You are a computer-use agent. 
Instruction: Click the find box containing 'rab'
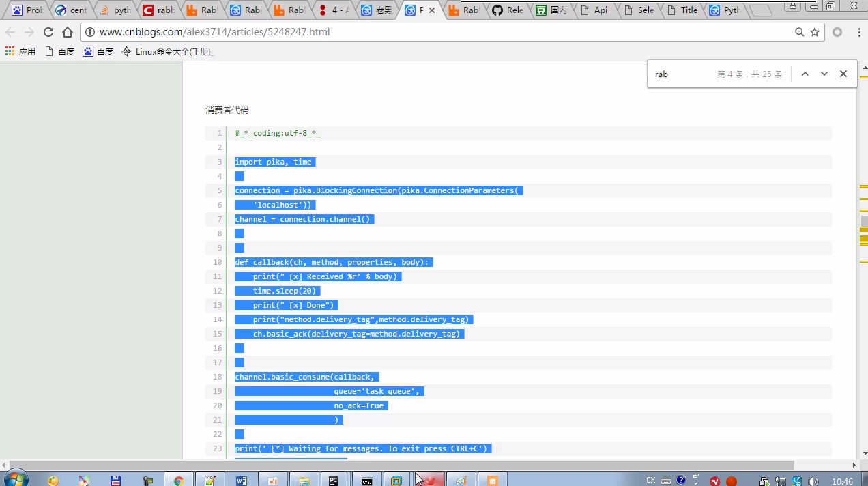682,74
